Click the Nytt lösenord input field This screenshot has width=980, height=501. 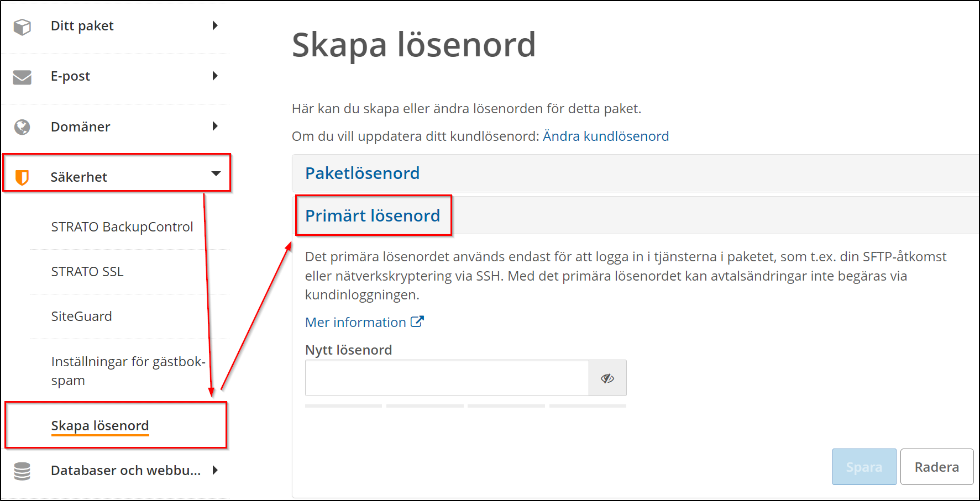(x=447, y=378)
